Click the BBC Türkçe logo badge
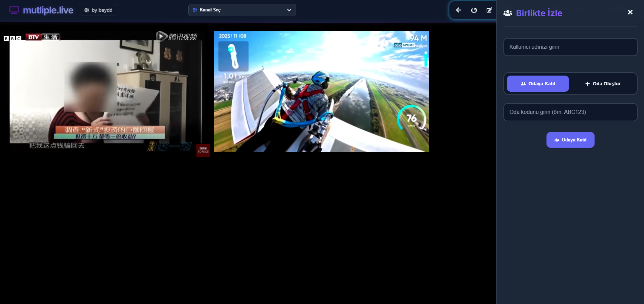644x304 pixels. click(x=203, y=150)
